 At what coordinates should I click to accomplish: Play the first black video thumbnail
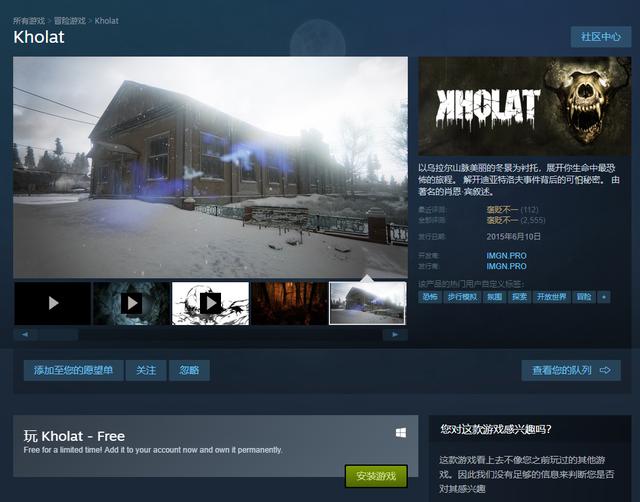point(53,303)
